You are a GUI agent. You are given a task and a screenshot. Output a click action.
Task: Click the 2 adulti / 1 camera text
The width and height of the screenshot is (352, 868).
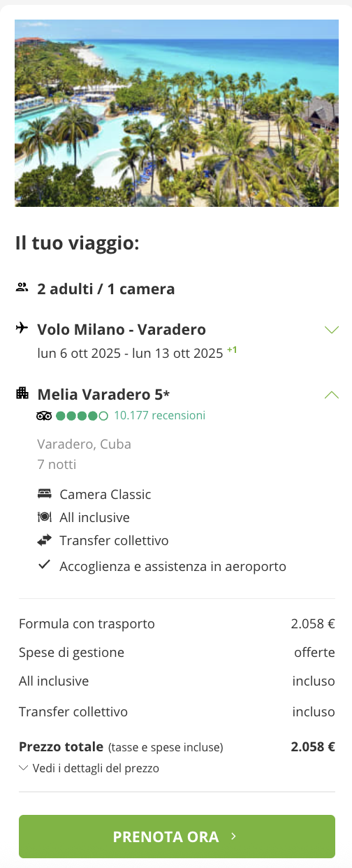click(x=105, y=289)
